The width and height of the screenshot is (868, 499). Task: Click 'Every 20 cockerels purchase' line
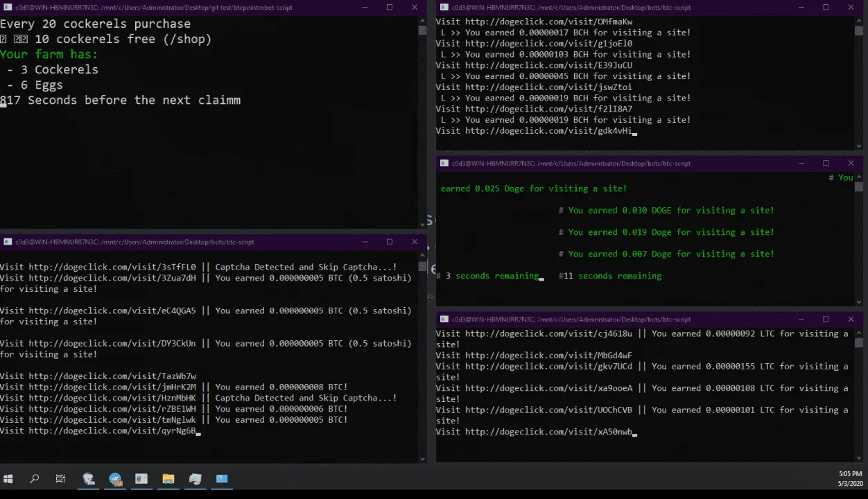(x=95, y=24)
